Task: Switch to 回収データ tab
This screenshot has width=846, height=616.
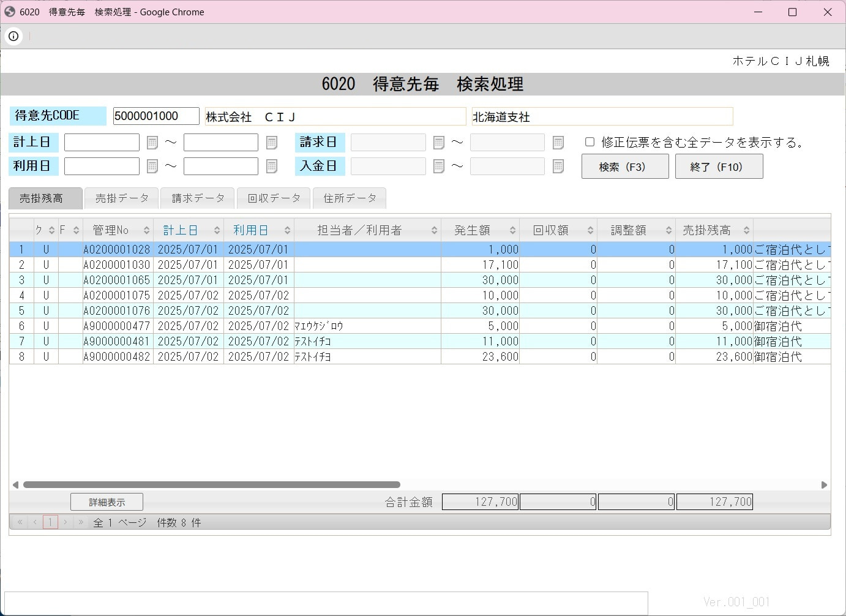Action: point(274,198)
